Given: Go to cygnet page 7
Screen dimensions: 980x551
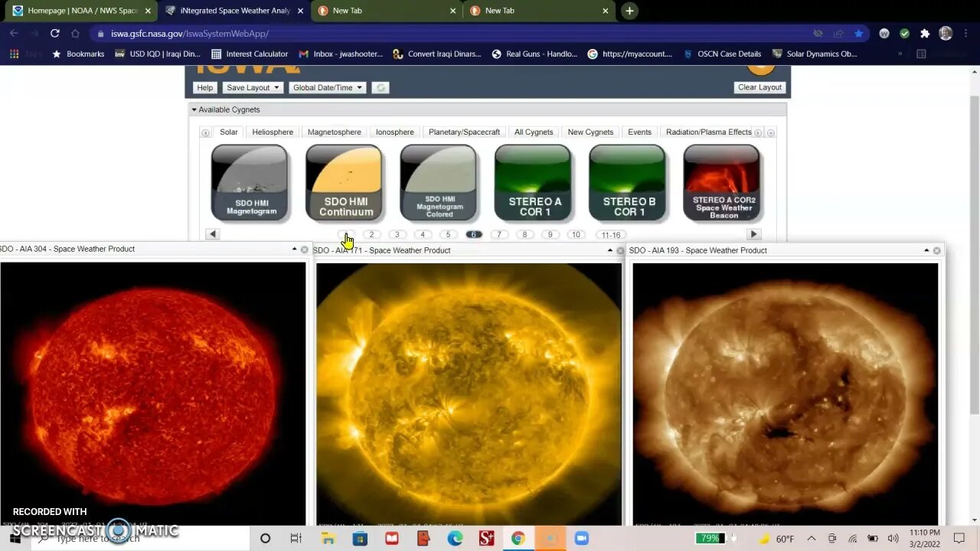Looking at the screenshot, I should tap(499, 234).
